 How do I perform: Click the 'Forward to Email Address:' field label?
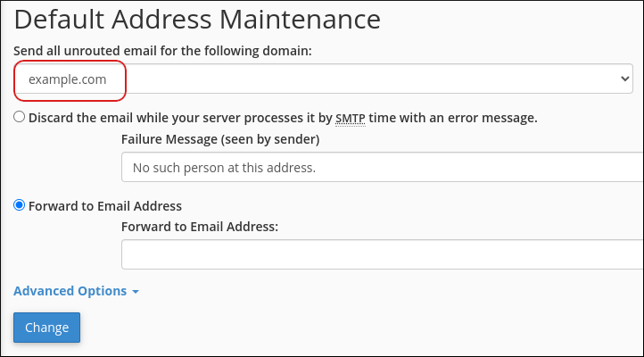(200, 227)
